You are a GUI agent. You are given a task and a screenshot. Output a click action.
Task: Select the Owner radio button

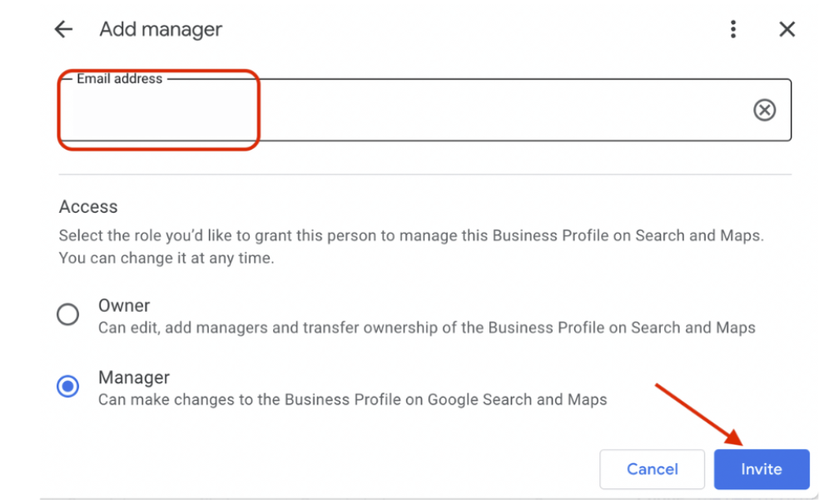[67, 314]
